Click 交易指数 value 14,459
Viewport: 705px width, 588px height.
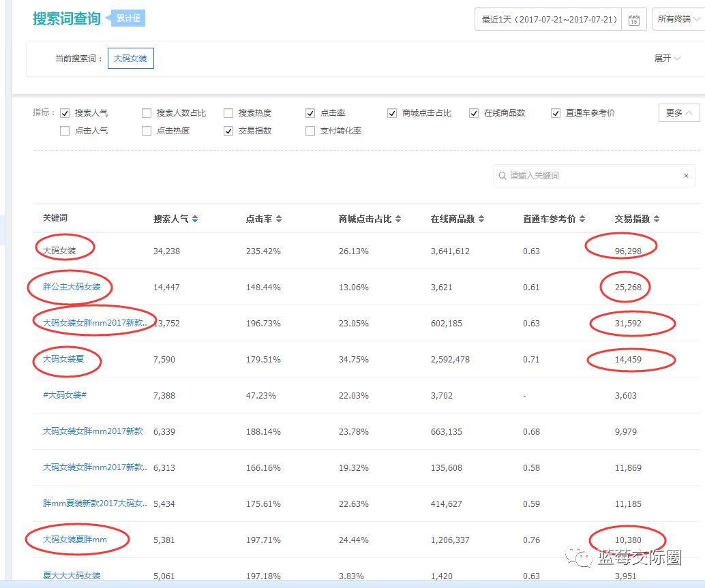[x=628, y=359]
